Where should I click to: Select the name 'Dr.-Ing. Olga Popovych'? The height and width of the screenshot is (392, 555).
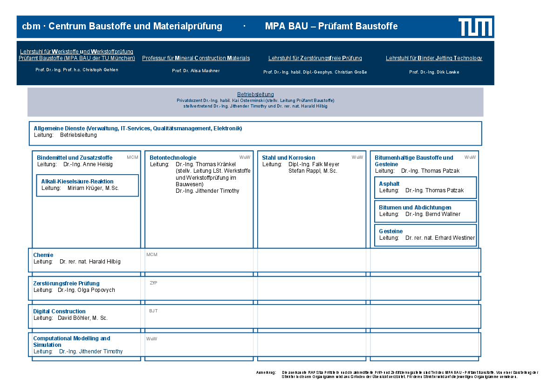tap(86, 290)
